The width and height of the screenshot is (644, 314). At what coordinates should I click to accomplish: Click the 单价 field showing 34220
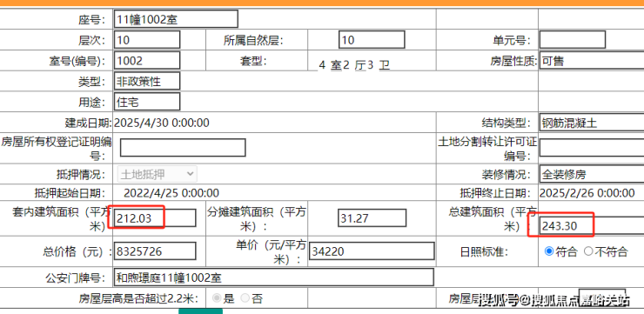pyautogui.click(x=372, y=251)
